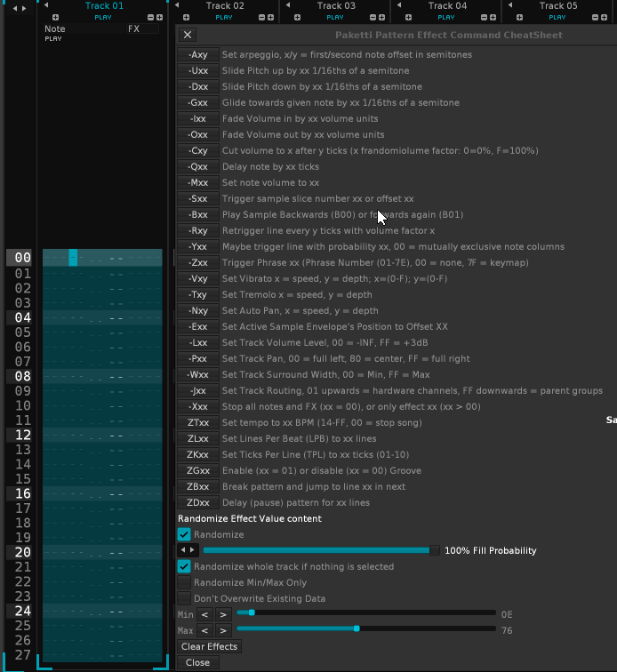Enable Randomize Min/Max Only checkbox
Screen dimensions: 617x672
click(x=184, y=582)
